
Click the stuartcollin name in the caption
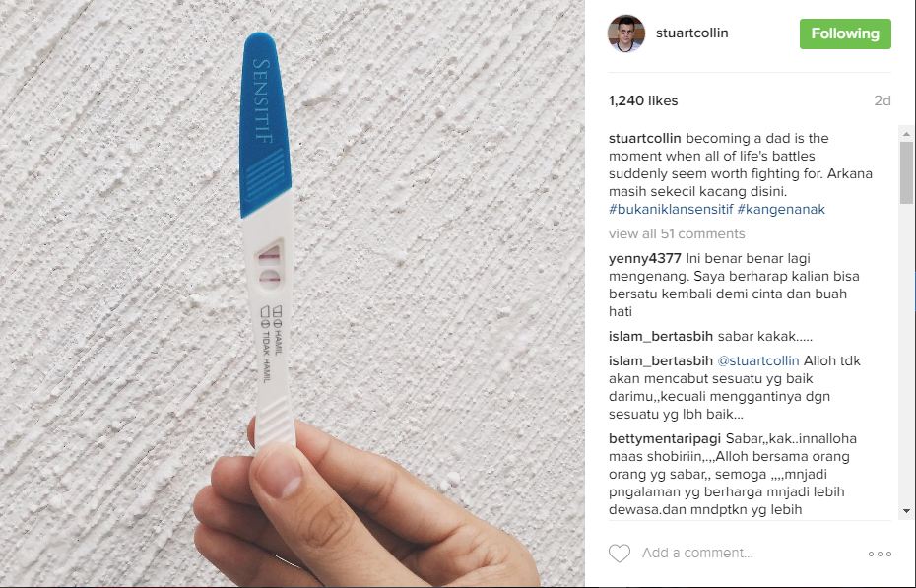tap(645, 139)
